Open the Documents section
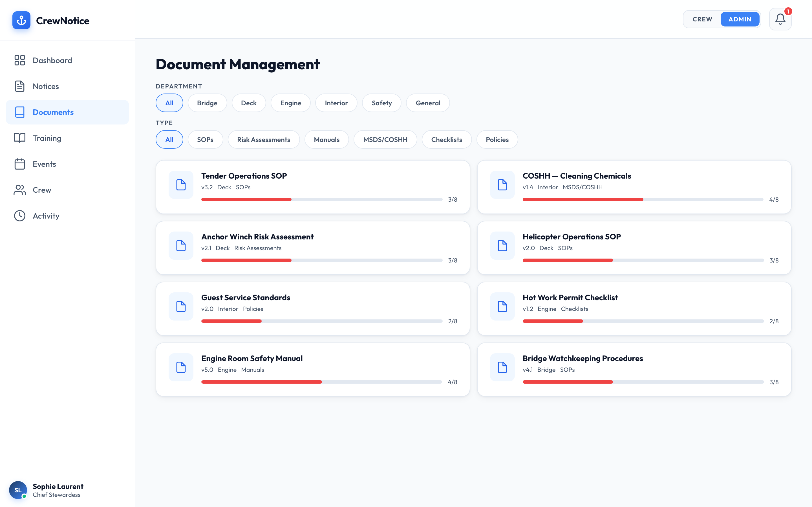 53,112
